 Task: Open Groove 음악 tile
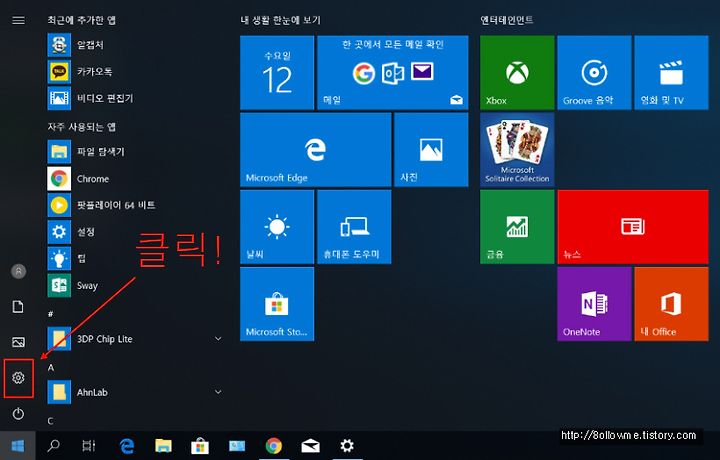(594, 73)
